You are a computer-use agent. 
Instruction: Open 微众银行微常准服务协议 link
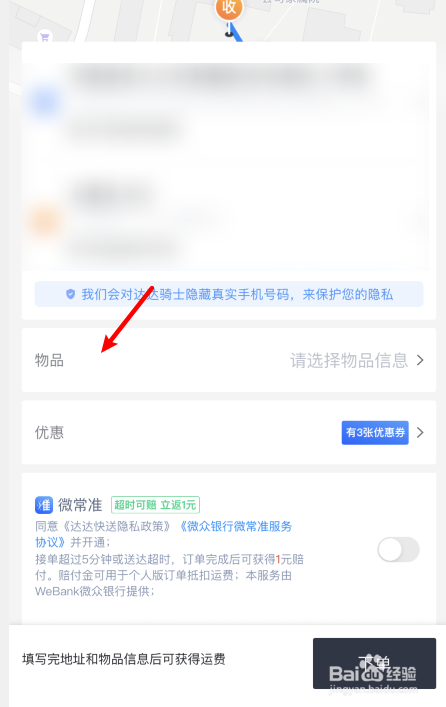coord(163,534)
